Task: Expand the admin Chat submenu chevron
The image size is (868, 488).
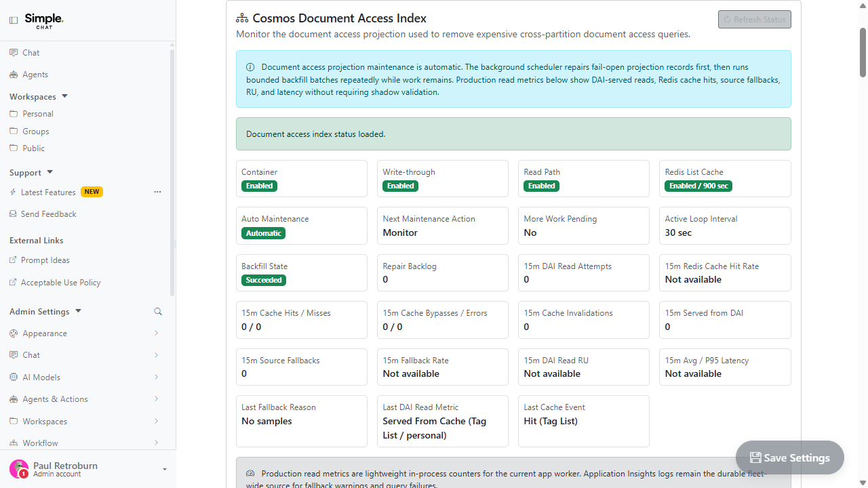Action: click(156, 355)
